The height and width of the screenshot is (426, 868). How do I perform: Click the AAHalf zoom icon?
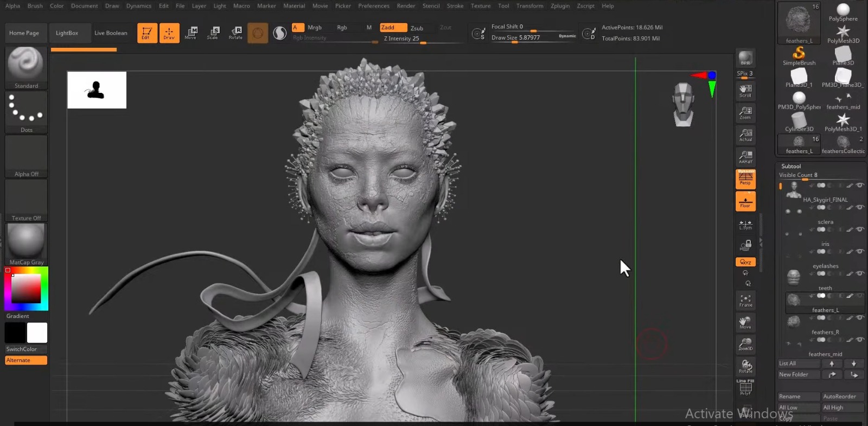point(745,157)
